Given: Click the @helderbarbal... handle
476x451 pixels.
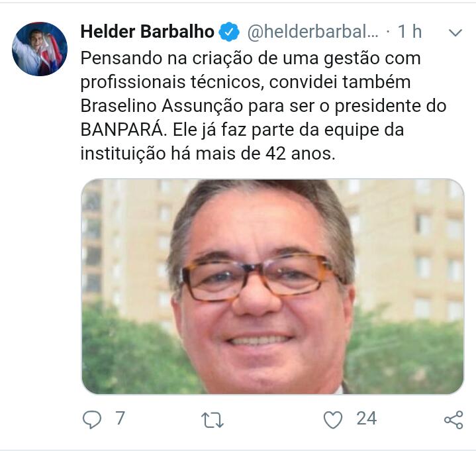Looking at the screenshot, I should [x=312, y=32].
